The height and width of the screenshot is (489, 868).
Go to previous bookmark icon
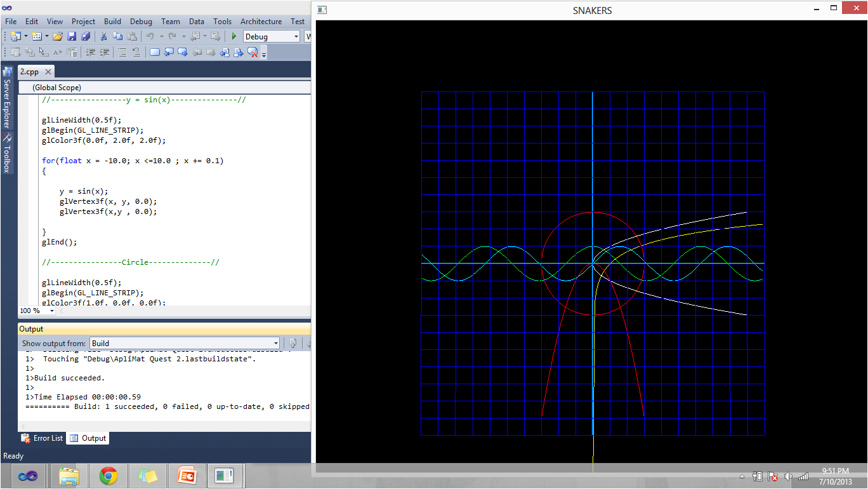click(x=169, y=52)
